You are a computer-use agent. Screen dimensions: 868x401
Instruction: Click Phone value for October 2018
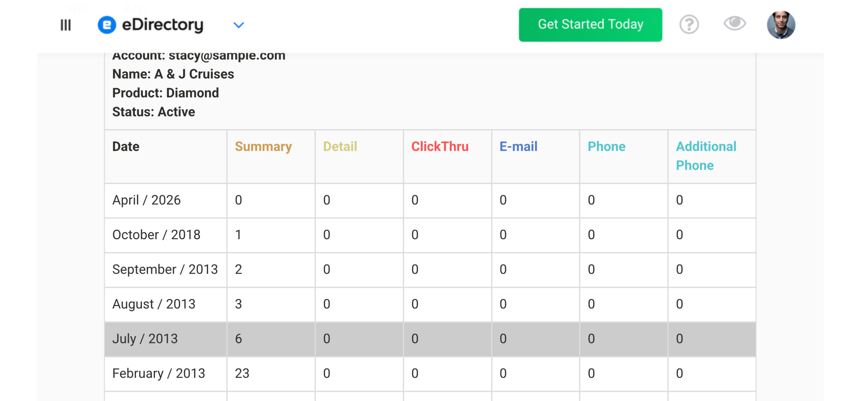pos(591,235)
